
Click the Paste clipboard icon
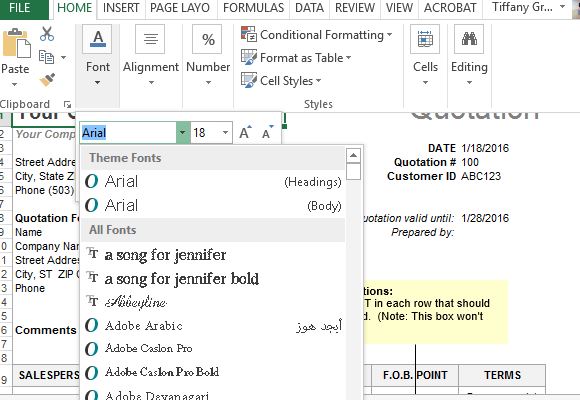tap(16, 43)
